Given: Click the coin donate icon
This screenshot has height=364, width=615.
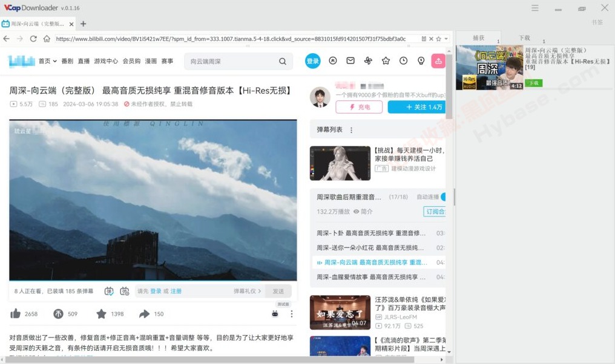Looking at the screenshot, I should [x=58, y=314].
